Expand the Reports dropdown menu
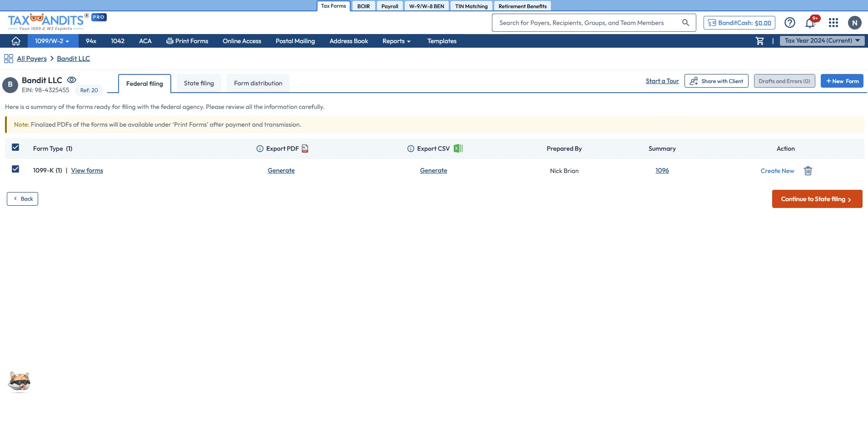Viewport: 868px width, 425px height. [396, 41]
